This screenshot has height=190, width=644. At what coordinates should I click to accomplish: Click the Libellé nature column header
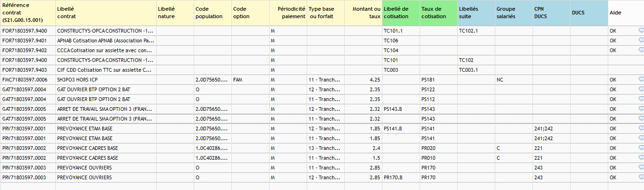click(x=175, y=13)
